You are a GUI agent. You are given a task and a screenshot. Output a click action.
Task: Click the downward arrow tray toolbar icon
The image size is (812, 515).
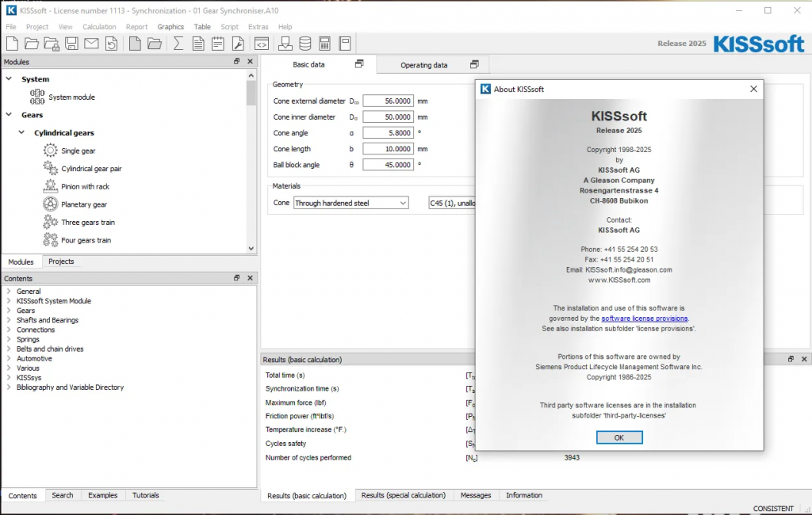[285, 44]
